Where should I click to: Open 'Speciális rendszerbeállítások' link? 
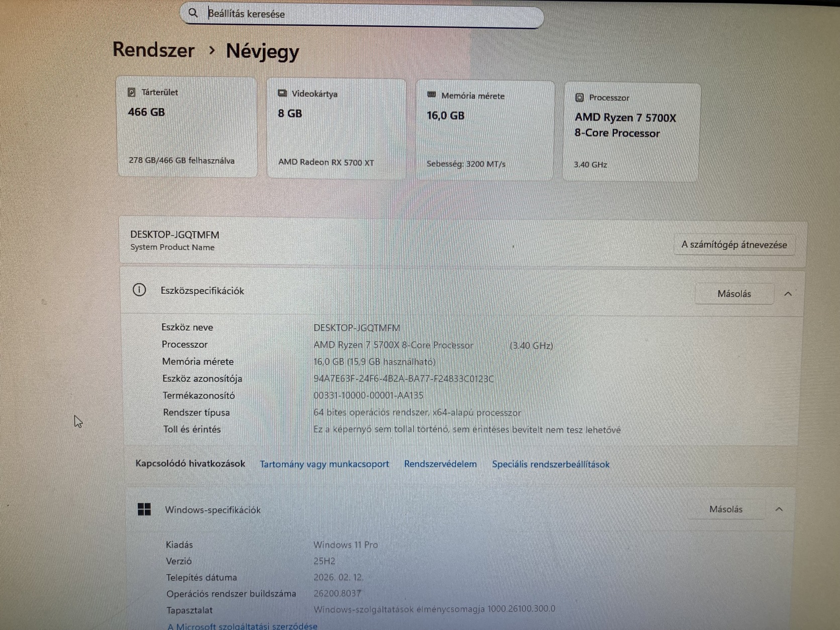pos(551,464)
